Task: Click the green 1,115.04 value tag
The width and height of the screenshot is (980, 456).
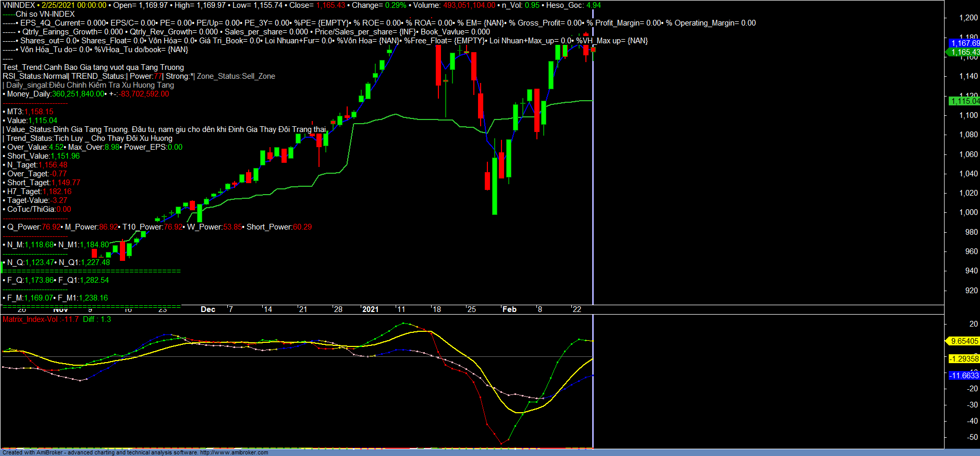Action: pyautogui.click(x=964, y=101)
